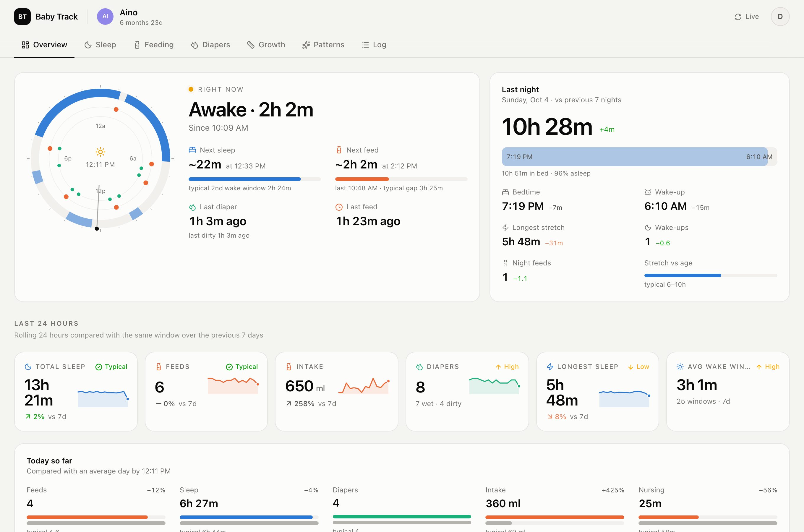
Task: Click the Typical badge on Total Sleep
Action: [111, 367]
